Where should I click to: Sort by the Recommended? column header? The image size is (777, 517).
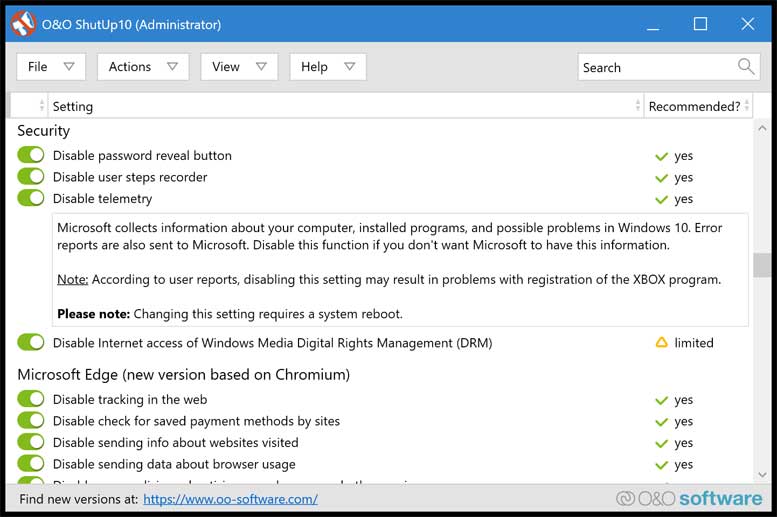pos(698,106)
